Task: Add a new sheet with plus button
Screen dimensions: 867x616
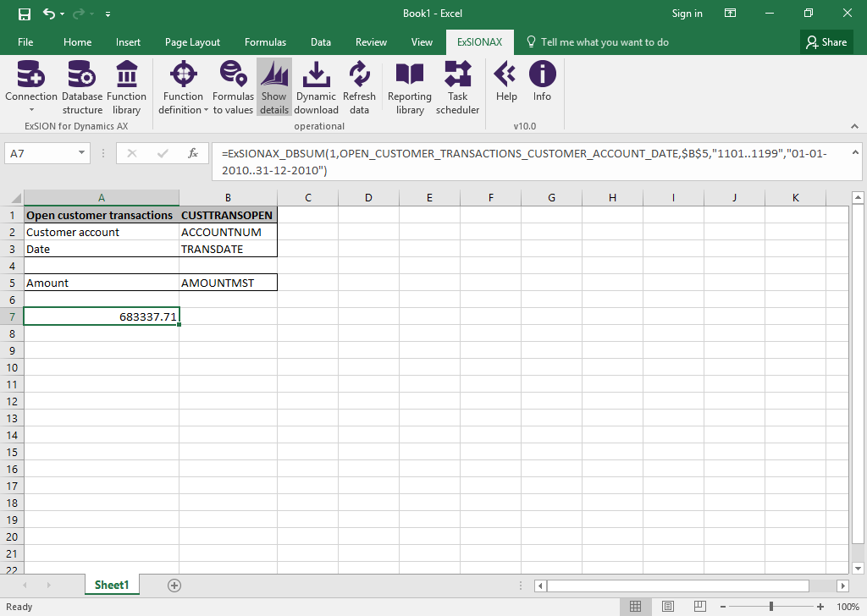Action: (x=174, y=585)
